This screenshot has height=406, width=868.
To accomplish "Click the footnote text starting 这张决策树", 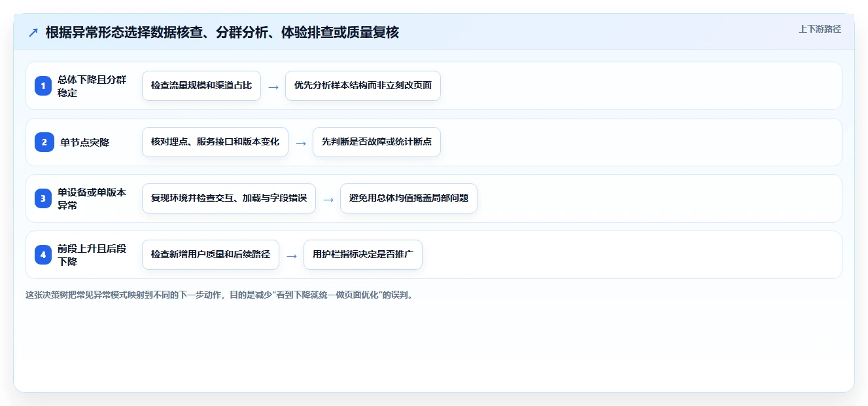I will click(x=219, y=295).
